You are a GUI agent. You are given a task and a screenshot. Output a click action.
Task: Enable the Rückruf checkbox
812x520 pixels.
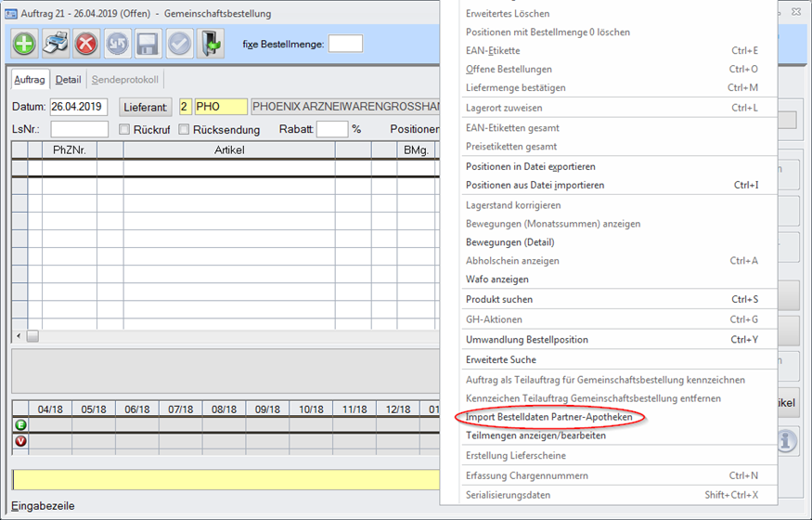[x=122, y=129]
